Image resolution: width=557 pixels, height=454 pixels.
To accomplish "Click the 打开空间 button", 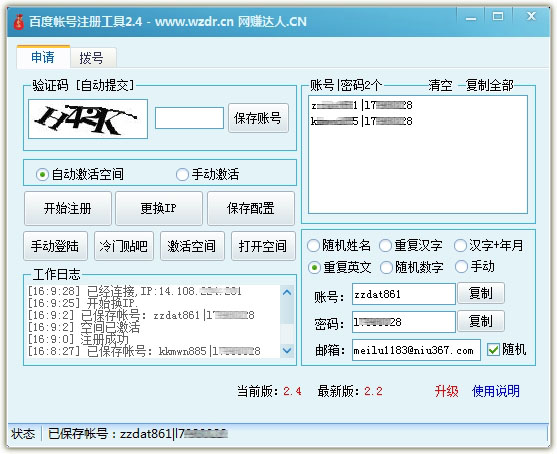I will point(263,246).
